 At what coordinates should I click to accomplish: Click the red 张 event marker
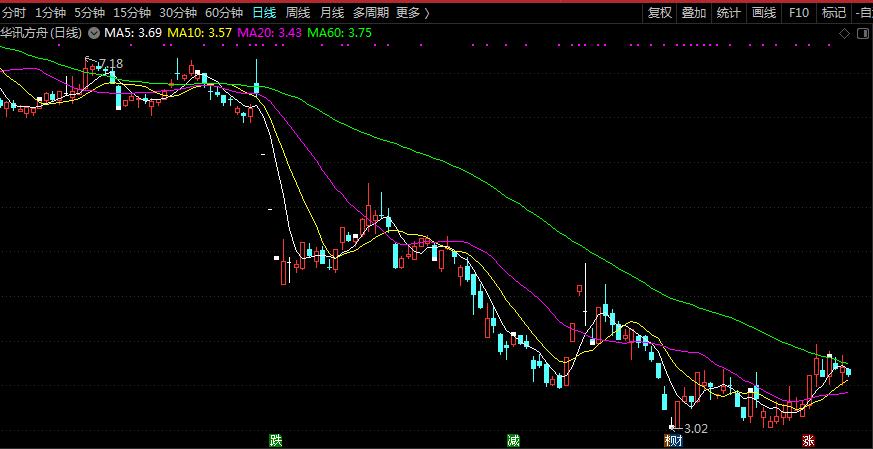pos(808,441)
